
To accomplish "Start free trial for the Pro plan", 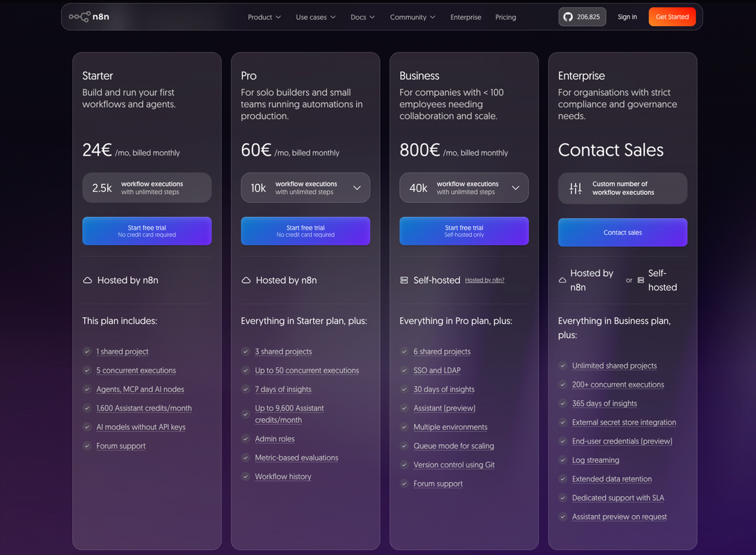I will (305, 231).
